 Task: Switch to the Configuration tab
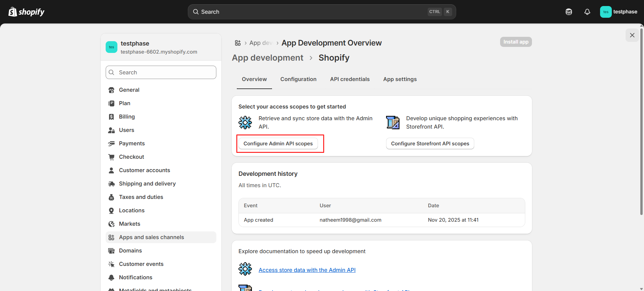point(299,79)
